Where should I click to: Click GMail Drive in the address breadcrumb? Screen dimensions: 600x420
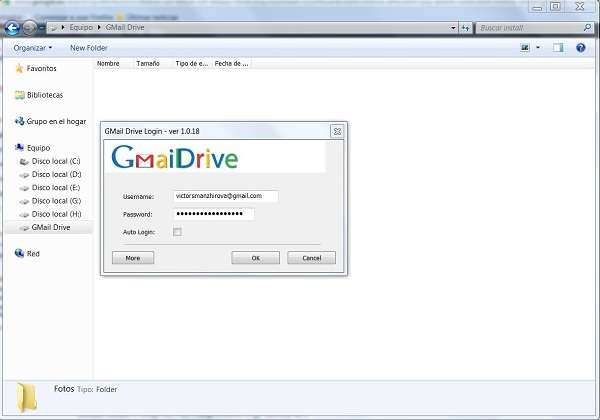pyautogui.click(x=125, y=28)
